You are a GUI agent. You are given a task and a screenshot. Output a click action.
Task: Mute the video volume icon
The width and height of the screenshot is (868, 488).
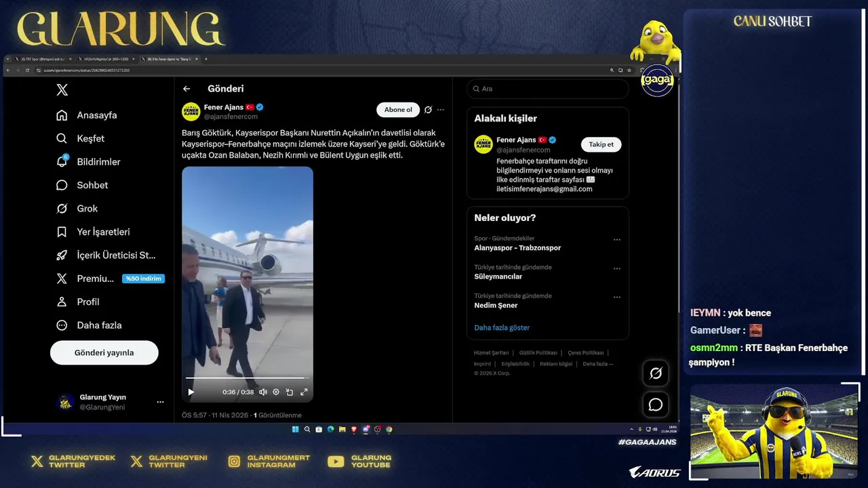pos(263,392)
